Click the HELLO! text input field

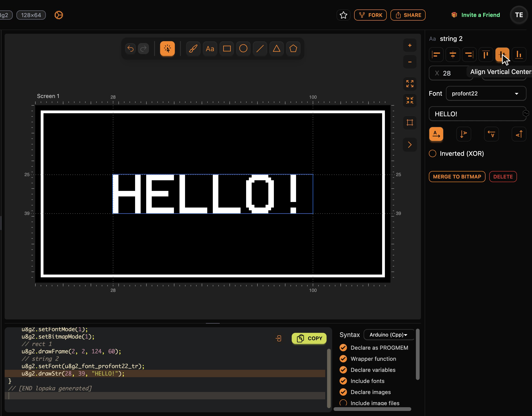click(x=477, y=114)
